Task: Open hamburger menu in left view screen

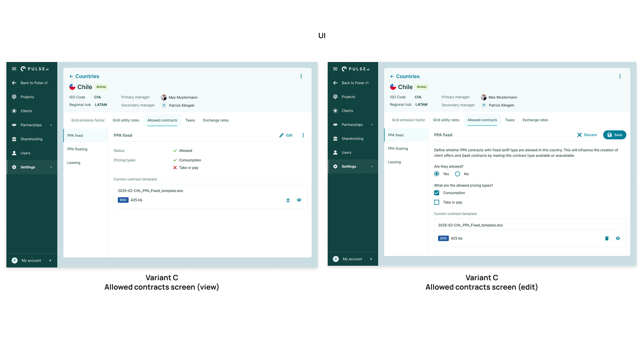Action: point(14,69)
